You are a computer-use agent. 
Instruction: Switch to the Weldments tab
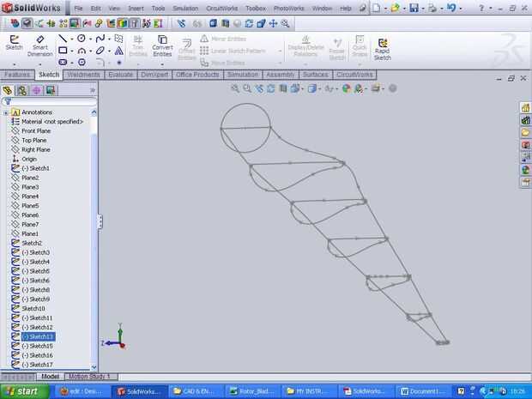84,75
